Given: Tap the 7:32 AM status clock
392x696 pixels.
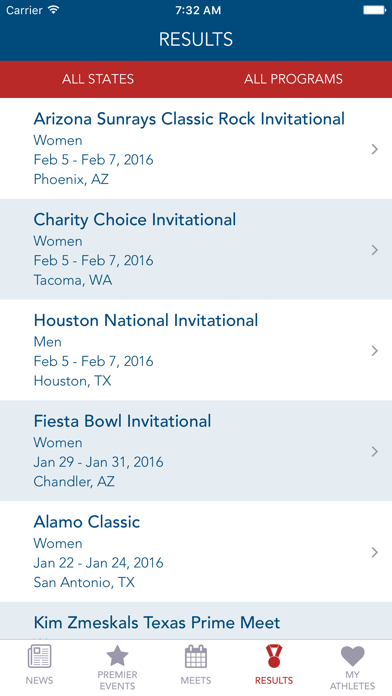Looking at the screenshot, I should click(198, 10).
